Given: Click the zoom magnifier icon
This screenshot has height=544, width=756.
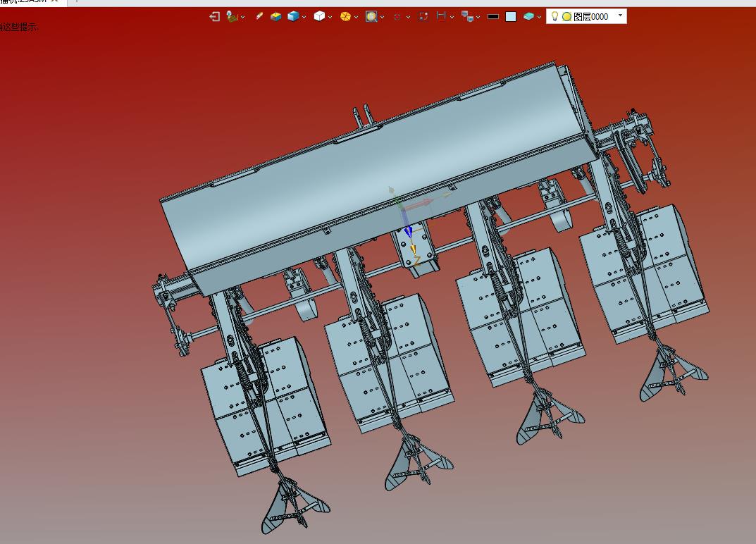Looking at the screenshot, I should click(371, 17).
